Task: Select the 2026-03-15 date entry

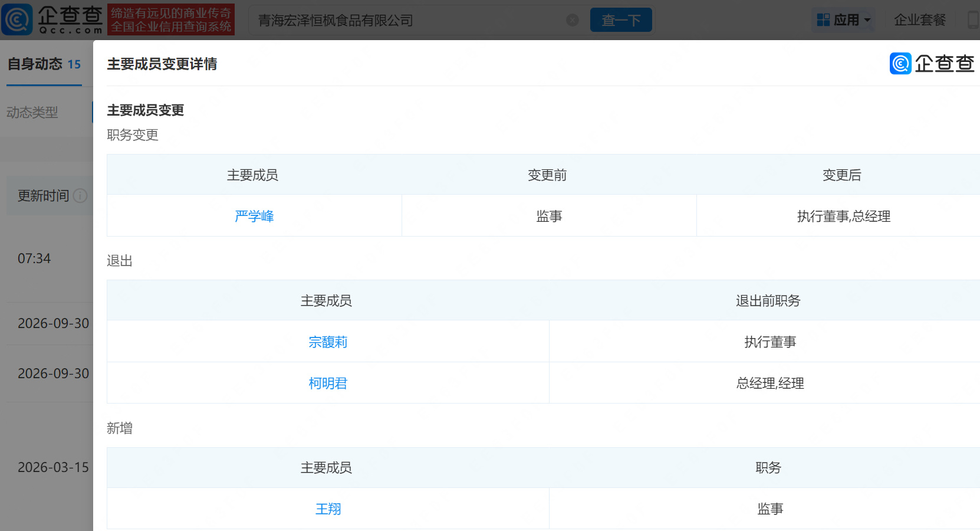Action: [53, 467]
